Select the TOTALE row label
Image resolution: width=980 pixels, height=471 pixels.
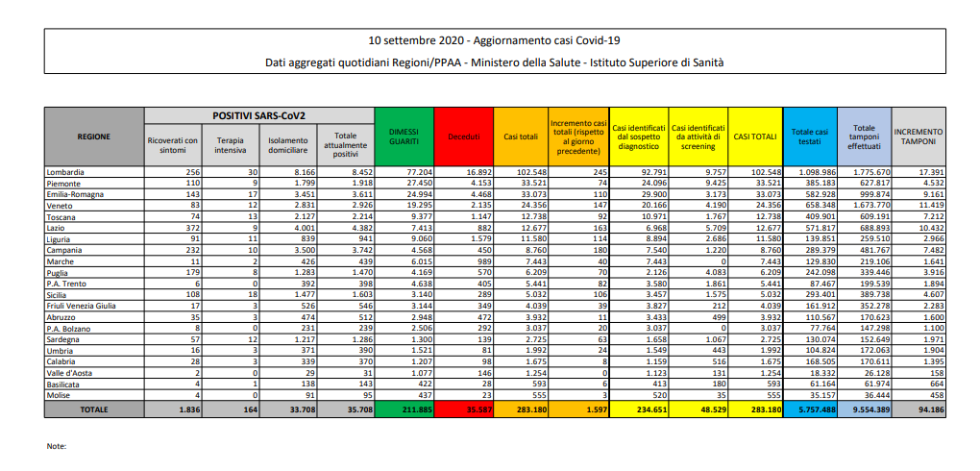pyautogui.click(x=93, y=409)
